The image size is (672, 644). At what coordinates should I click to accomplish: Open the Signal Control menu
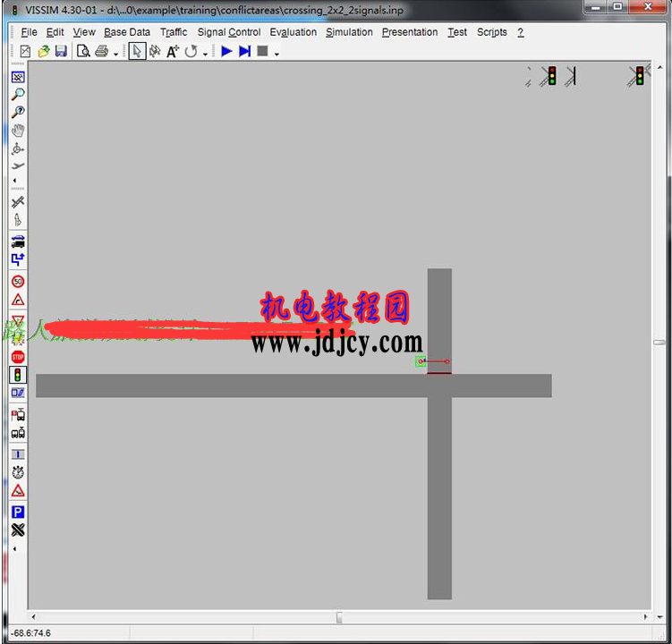point(229,32)
